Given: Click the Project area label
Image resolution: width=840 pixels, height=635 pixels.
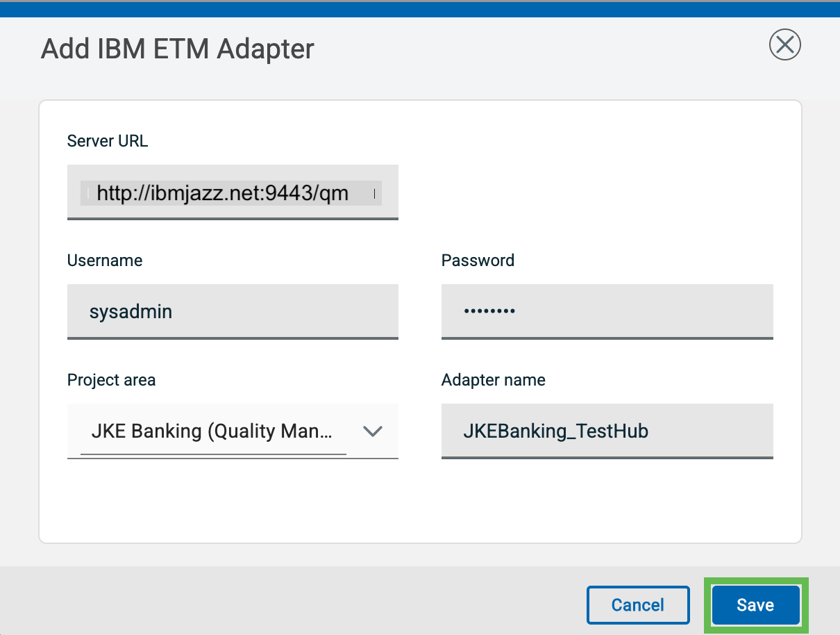Looking at the screenshot, I should pyautogui.click(x=111, y=380).
